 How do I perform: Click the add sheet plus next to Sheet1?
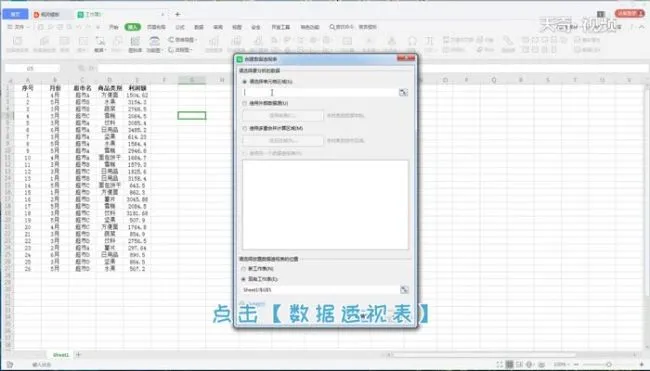(x=78, y=355)
